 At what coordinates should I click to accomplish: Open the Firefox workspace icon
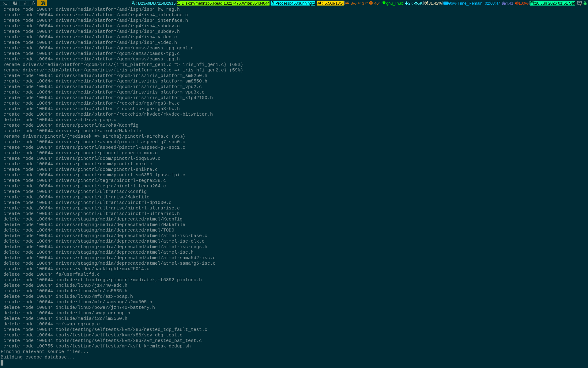point(15,3)
